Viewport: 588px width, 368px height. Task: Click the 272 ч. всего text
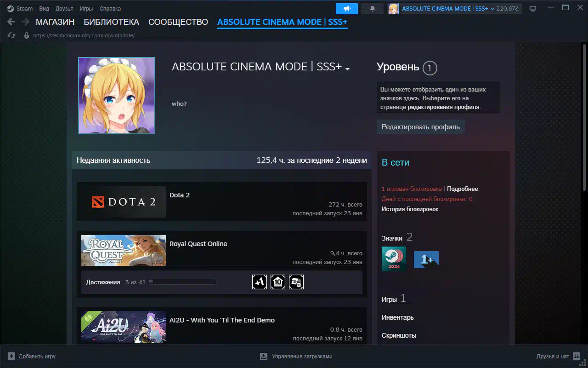pyautogui.click(x=345, y=205)
